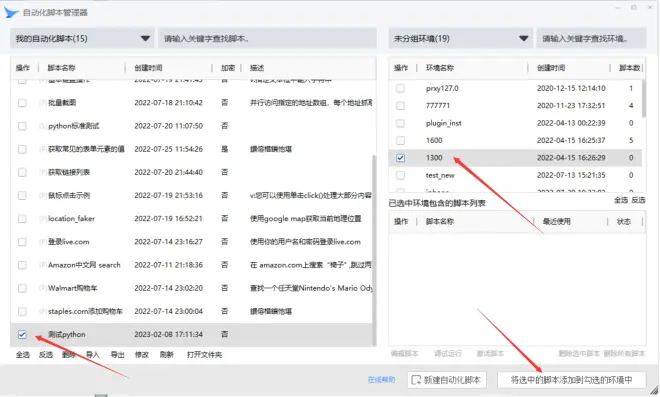This screenshot has height=397, width=660.
Task: Click the 脚本名称 column header in script table
Action: point(61,68)
